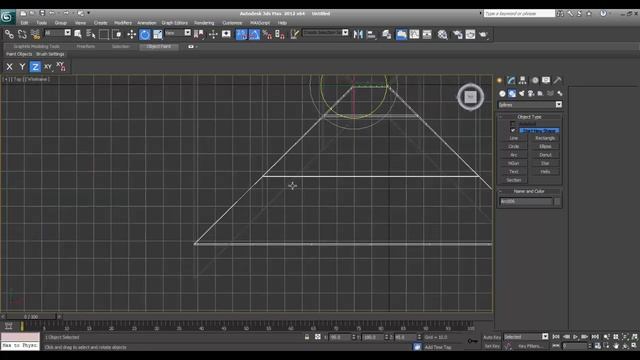
Task: Open the Rendering menu
Action: pos(204,23)
